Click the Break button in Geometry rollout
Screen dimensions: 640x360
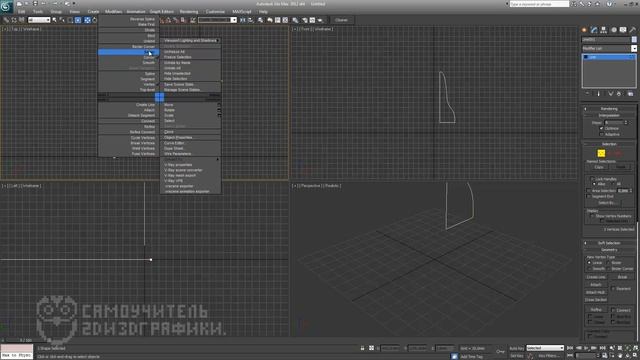(x=622, y=277)
